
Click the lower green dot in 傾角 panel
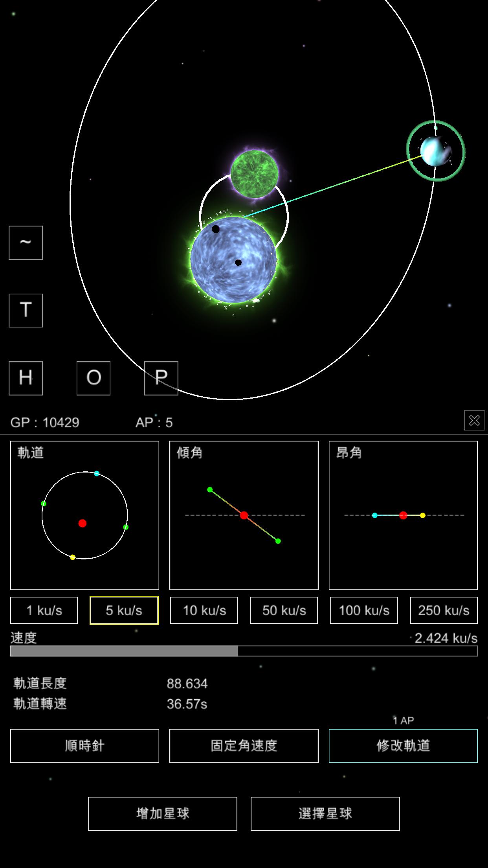click(x=278, y=541)
